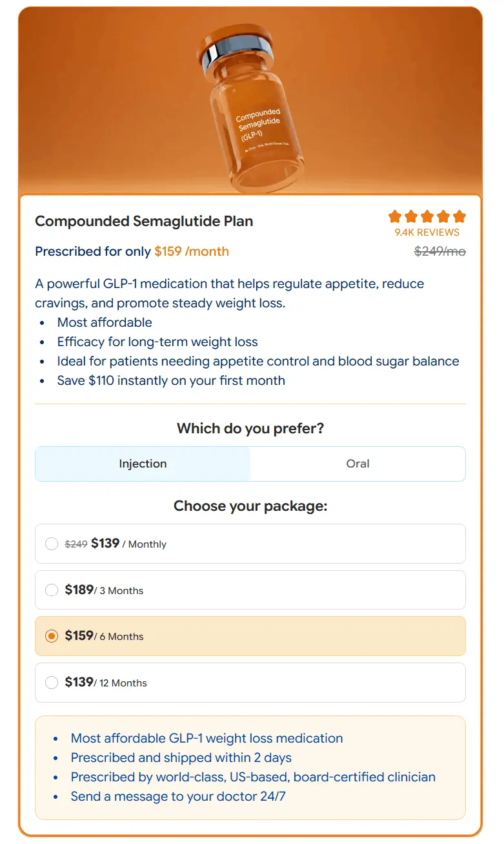Click the second rating star
The width and height of the screenshot is (504, 844).
[x=411, y=216]
